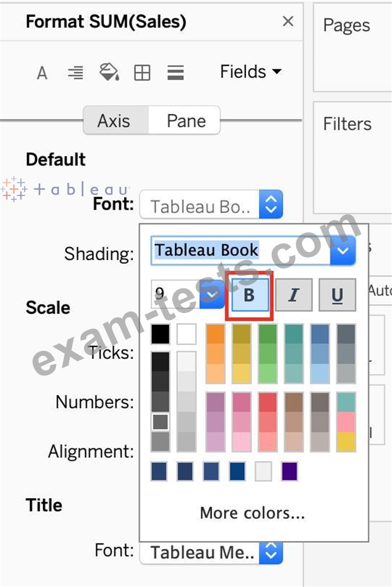Select the purple recent color swatch

[289, 471]
